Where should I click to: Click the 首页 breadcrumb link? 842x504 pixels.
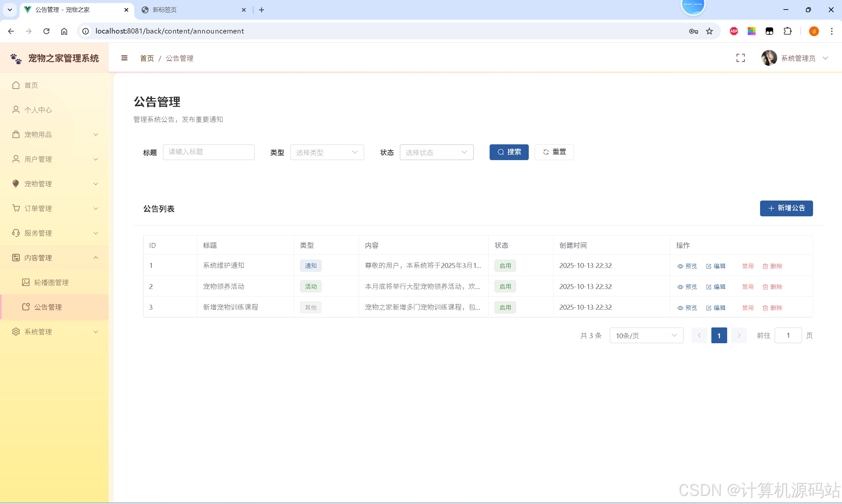(147, 58)
